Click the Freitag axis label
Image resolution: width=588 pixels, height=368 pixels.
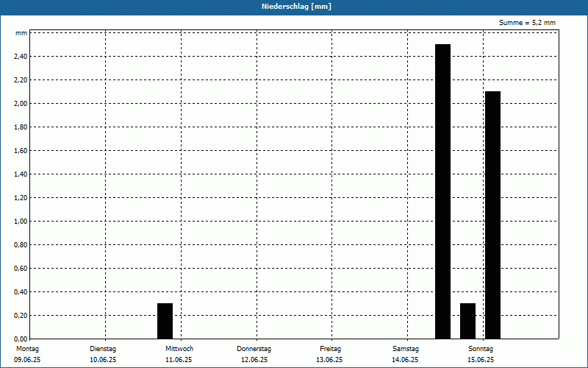330,349
